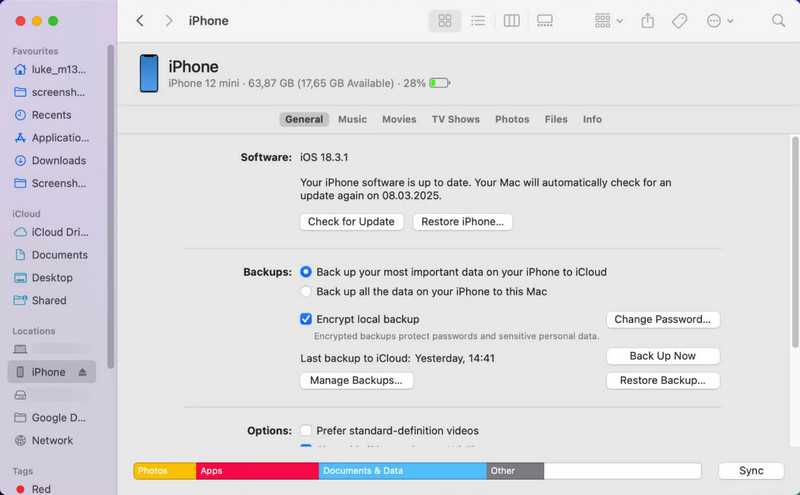Select the external drive location in sidebar
Screen dimensions: 800x495
pyautogui.click(x=51, y=395)
